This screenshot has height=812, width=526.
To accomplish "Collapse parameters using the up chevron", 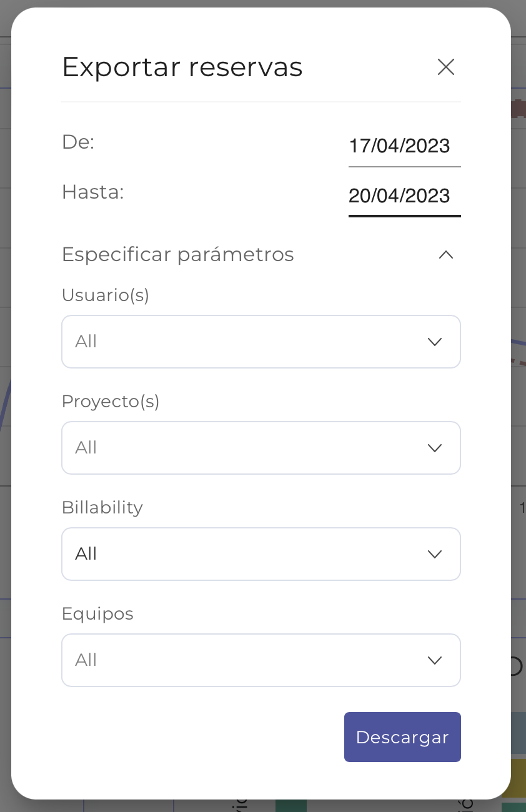I will click(446, 255).
